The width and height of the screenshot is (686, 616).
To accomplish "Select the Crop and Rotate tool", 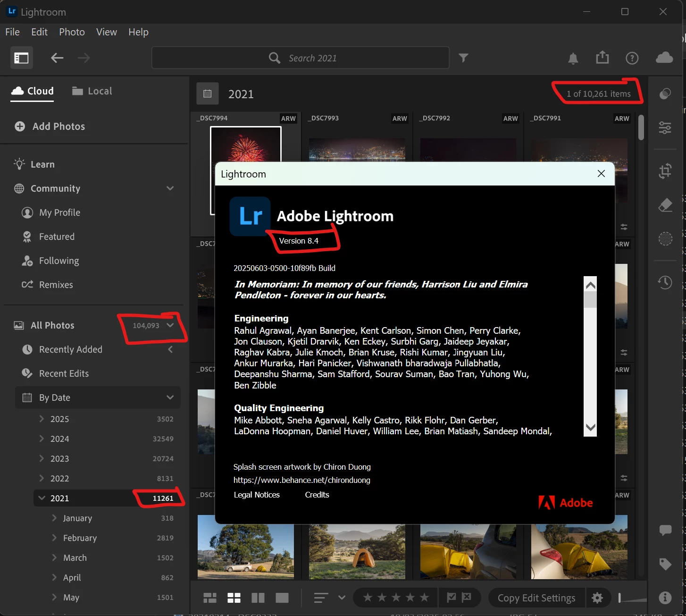I will 665,171.
